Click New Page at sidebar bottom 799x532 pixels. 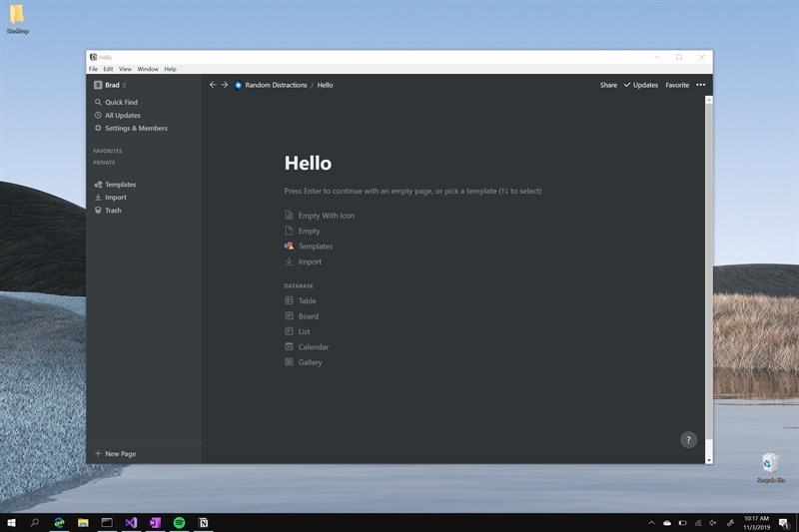tap(120, 453)
